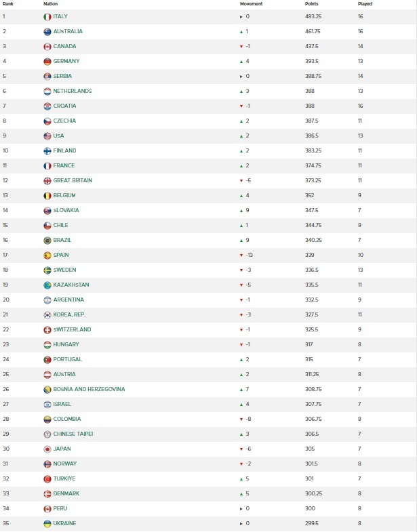
Task: Click the Finland flag icon
Action: (x=47, y=150)
